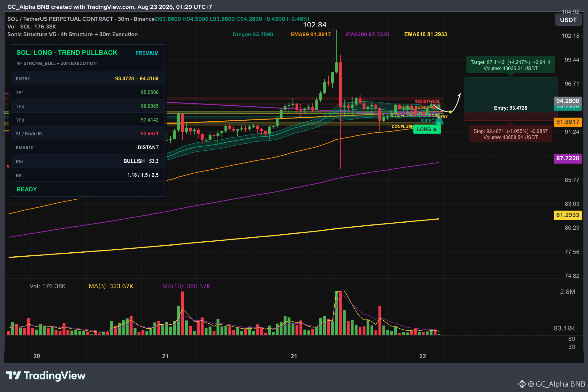Viewport: 588px width, 392px height.
Task: Click the TP3 value 97.4142
Action: coord(149,120)
